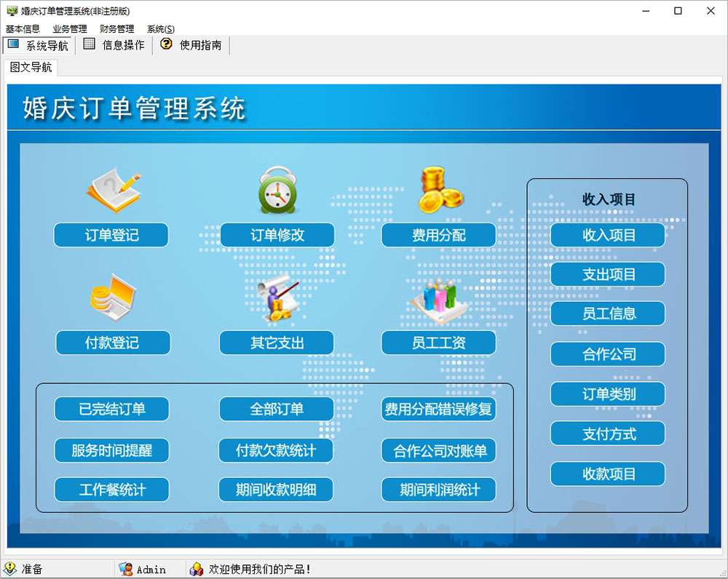728x579 pixels.
Task: Click the alarm clock icon above 订单修改
Action: tap(277, 191)
